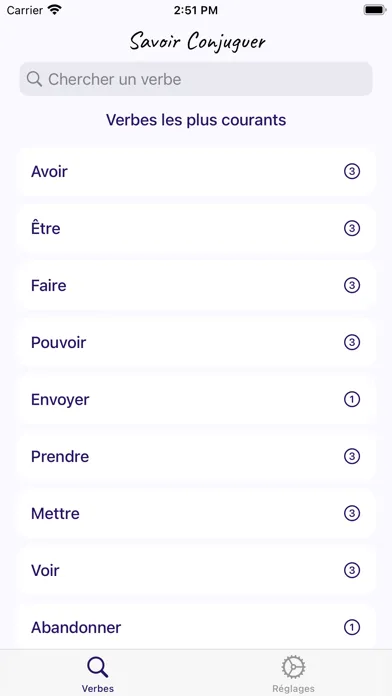Open the Avoir conjugation row
The width and height of the screenshot is (392, 696).
pyautogui.click(x=196, y=171)
